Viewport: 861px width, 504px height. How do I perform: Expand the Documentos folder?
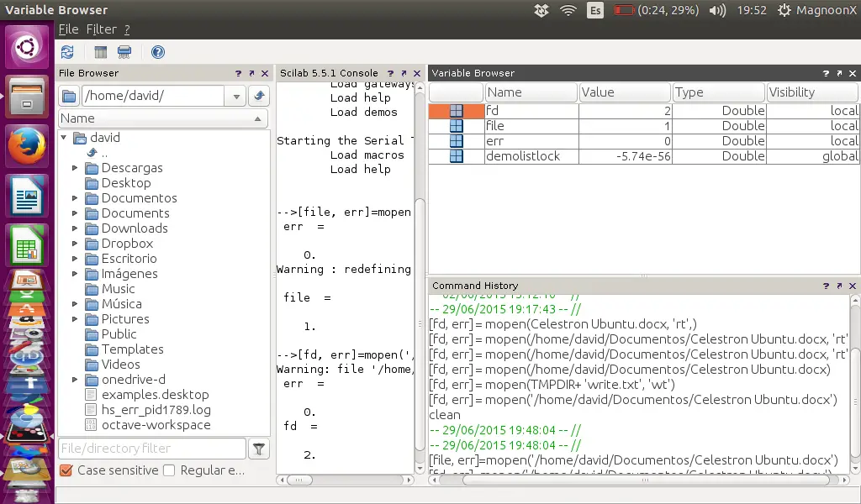tap(75, 198)
